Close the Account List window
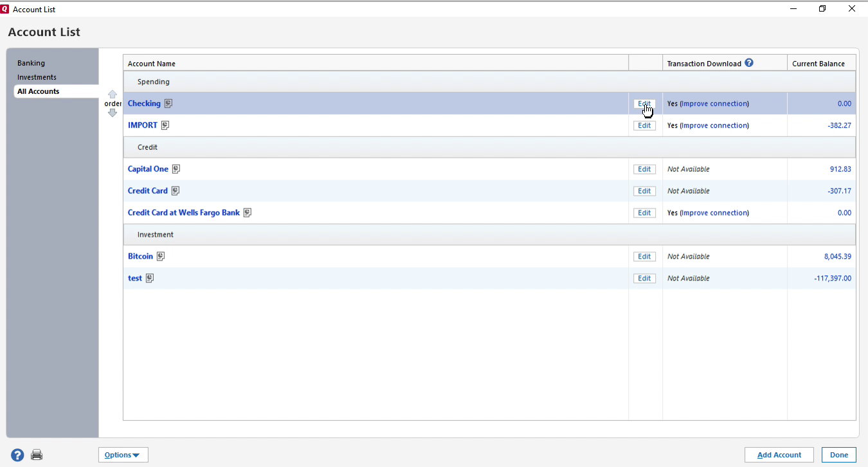Viewport: 868px width, 467px height. [852, 9]
